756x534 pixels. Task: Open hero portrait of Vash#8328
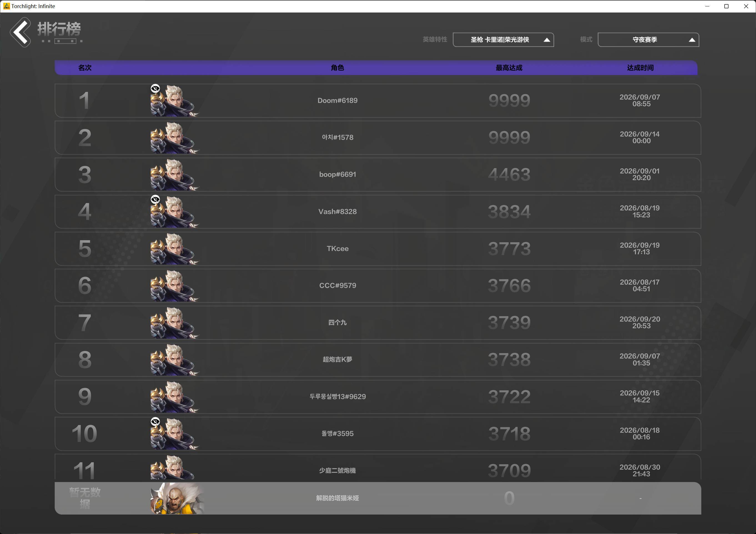[x=175, y=212]
